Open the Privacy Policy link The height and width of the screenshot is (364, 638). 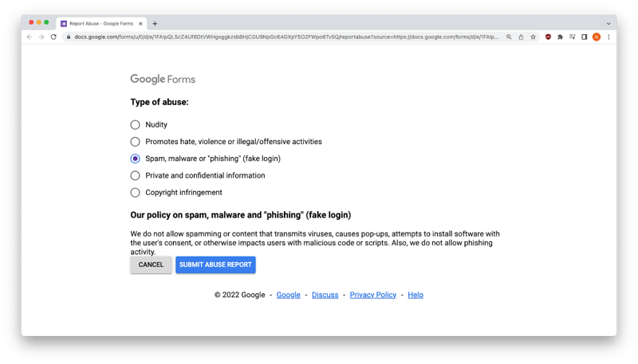coord(372,295)
